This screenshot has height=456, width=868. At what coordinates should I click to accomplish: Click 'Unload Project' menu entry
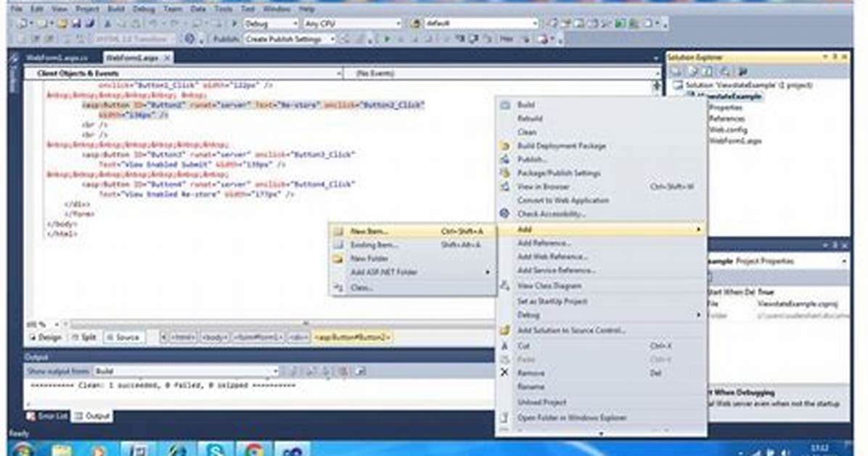pyautogui.click(x=601, y=402)
